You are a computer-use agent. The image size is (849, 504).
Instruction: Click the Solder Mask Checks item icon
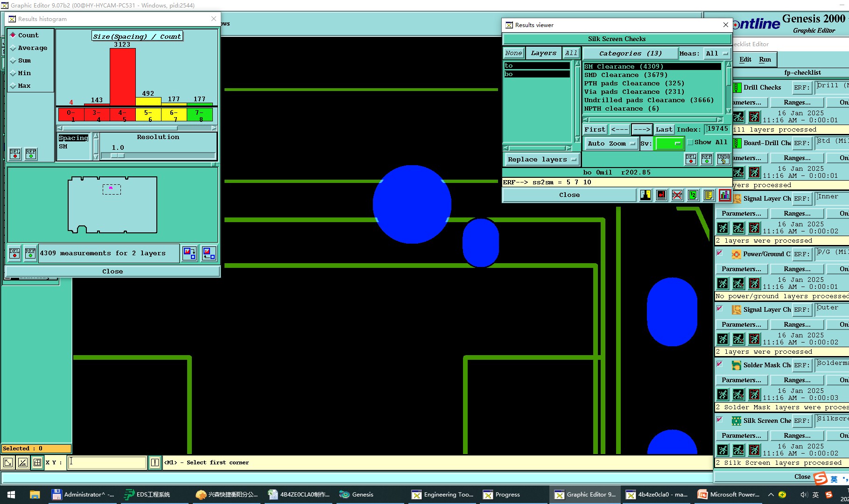point(736,365)
